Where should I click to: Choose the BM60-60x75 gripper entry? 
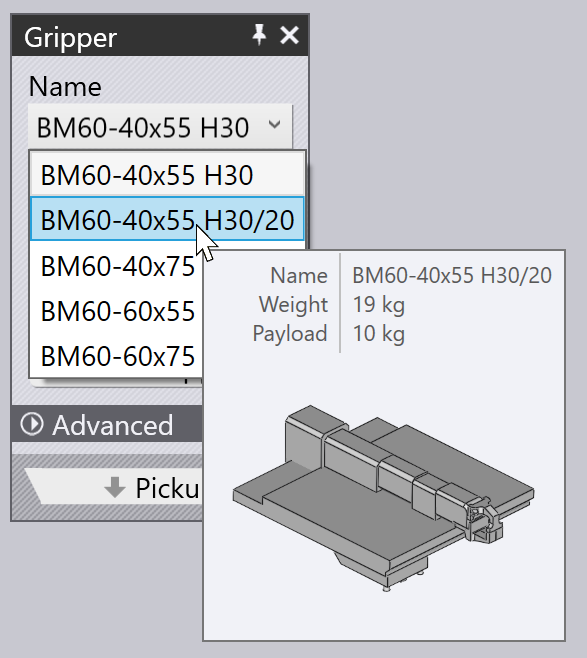click(117, 356)
